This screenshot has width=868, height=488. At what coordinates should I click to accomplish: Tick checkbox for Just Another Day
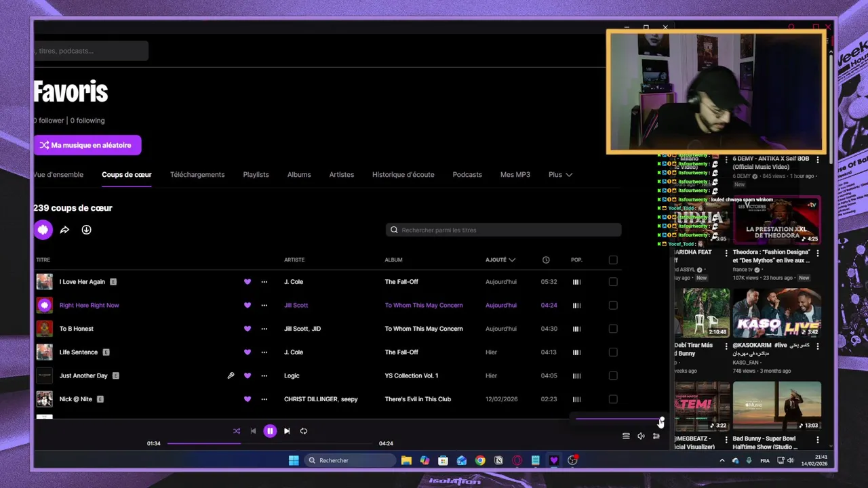point(613,375)
